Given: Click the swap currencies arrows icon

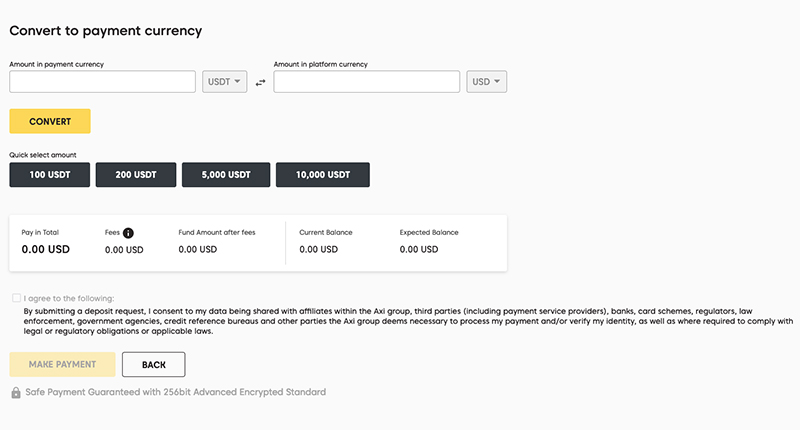Looking at the screenshot, I should click(x=260, y=83).
